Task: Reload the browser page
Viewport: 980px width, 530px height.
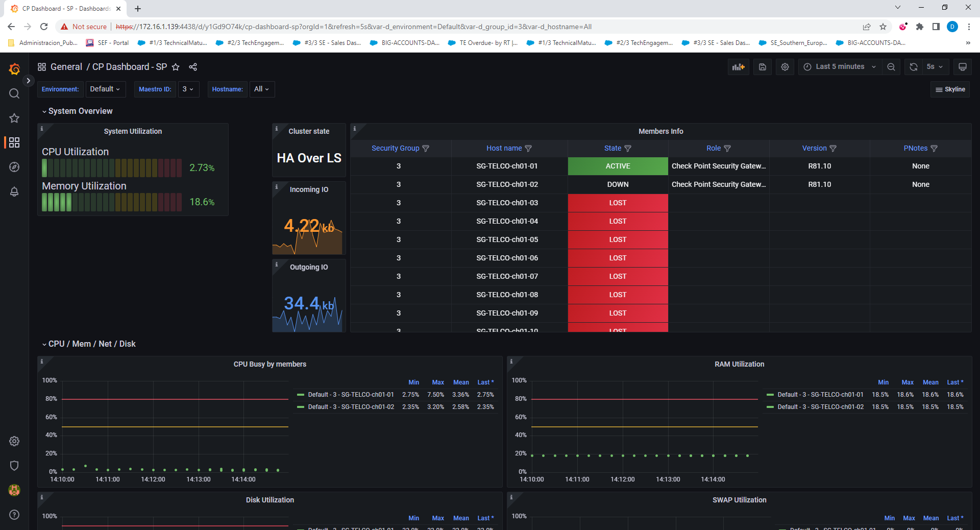Action: pyautogui.click(x=44, y=27)
